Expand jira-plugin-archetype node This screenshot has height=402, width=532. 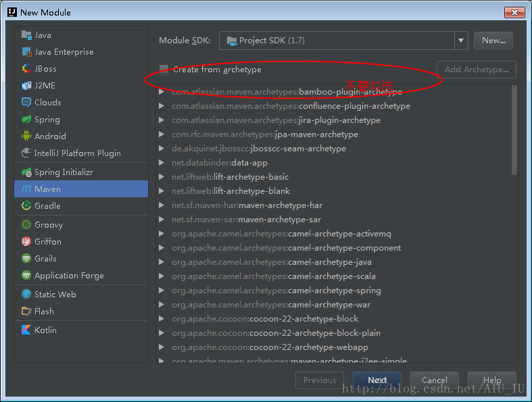(162, 120)
